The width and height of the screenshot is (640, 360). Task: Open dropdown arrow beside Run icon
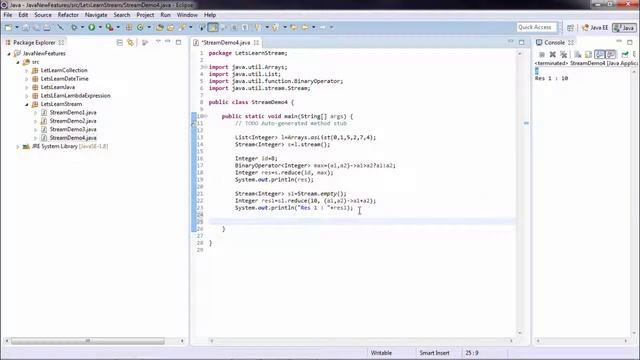100,27
